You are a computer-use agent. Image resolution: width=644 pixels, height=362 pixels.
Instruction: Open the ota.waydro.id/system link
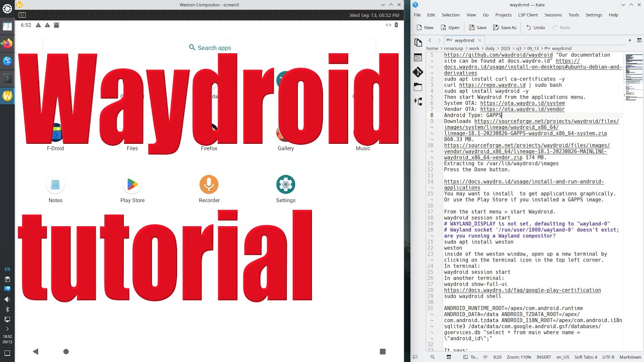coord(522,103)
